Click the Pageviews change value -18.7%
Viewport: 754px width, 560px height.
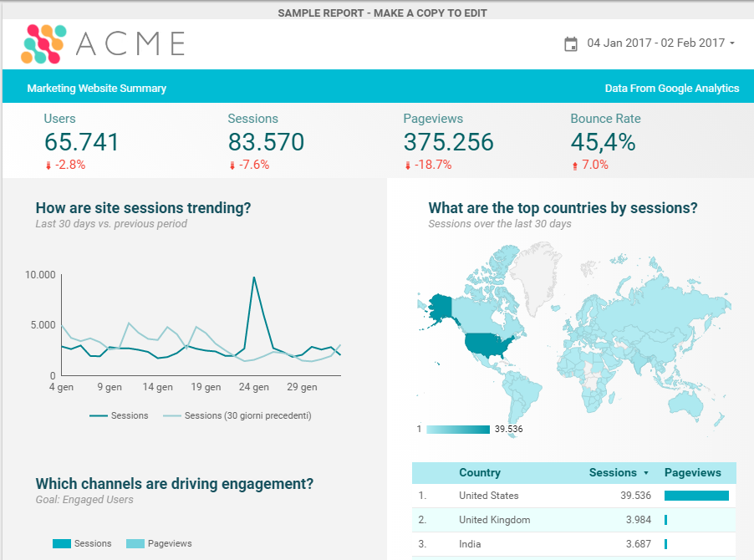coord(433,165)
